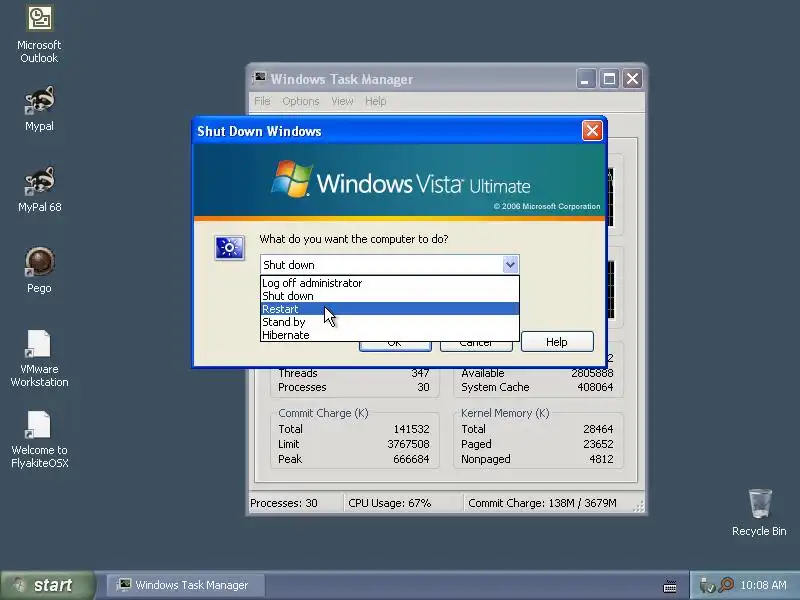Screen dimensions: 800x600
Task: Open the View menu in Task Manager
Action: click(x=342, y=101)
